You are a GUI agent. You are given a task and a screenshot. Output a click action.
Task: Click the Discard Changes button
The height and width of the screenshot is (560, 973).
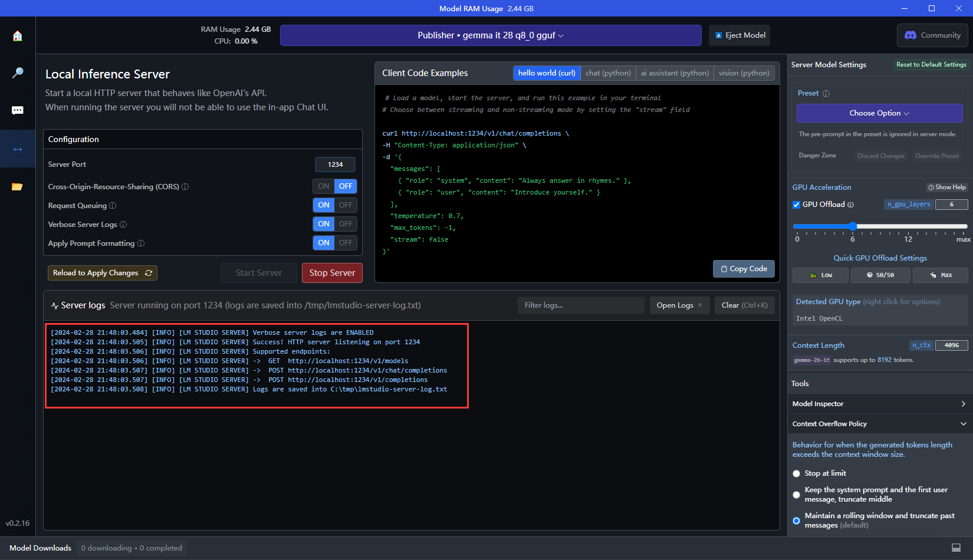880,156
